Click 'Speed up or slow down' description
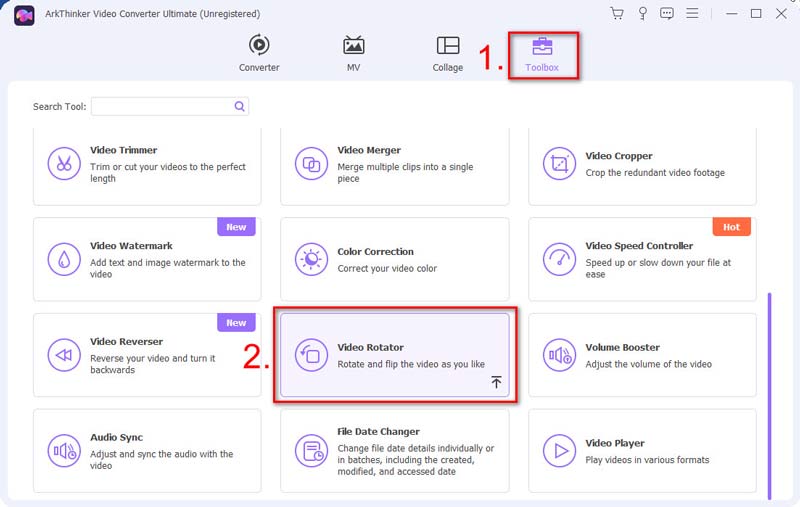Image resolution: width=800 pixels, height=507 pixels. click(658, 268)
